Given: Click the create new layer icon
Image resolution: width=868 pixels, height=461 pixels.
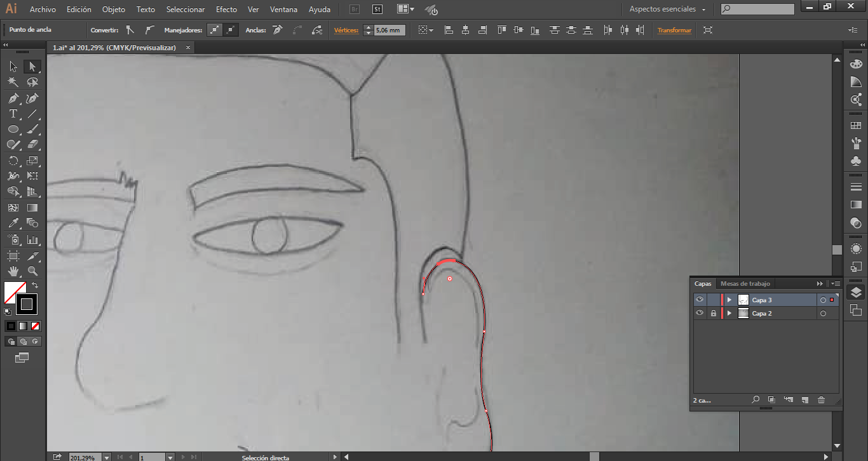Looking at the screenshot, I should coord(804,400).
